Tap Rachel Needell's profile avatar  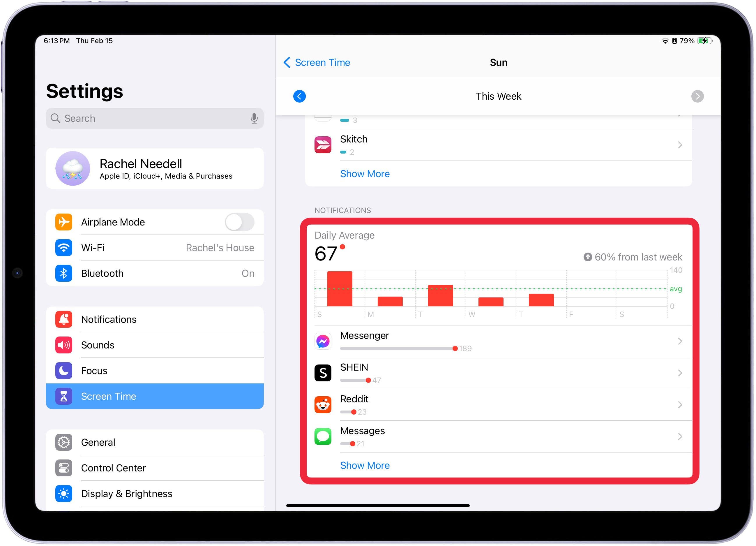coord(73,168)
